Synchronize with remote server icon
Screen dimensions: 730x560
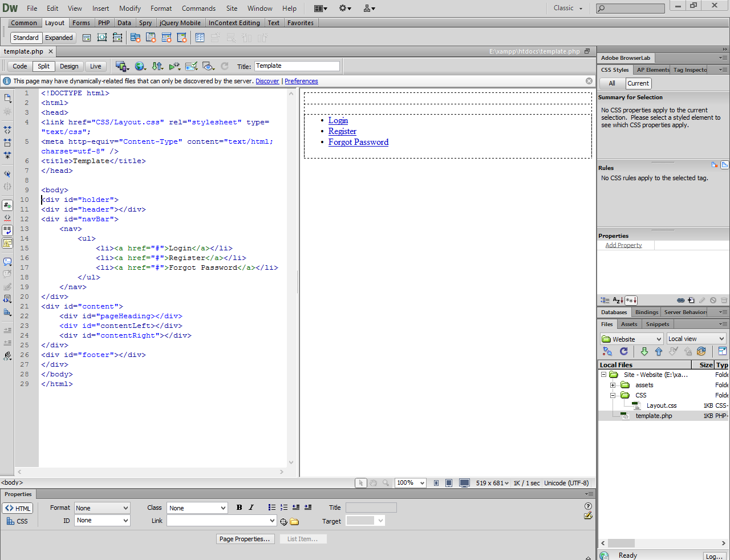[701, 351]
